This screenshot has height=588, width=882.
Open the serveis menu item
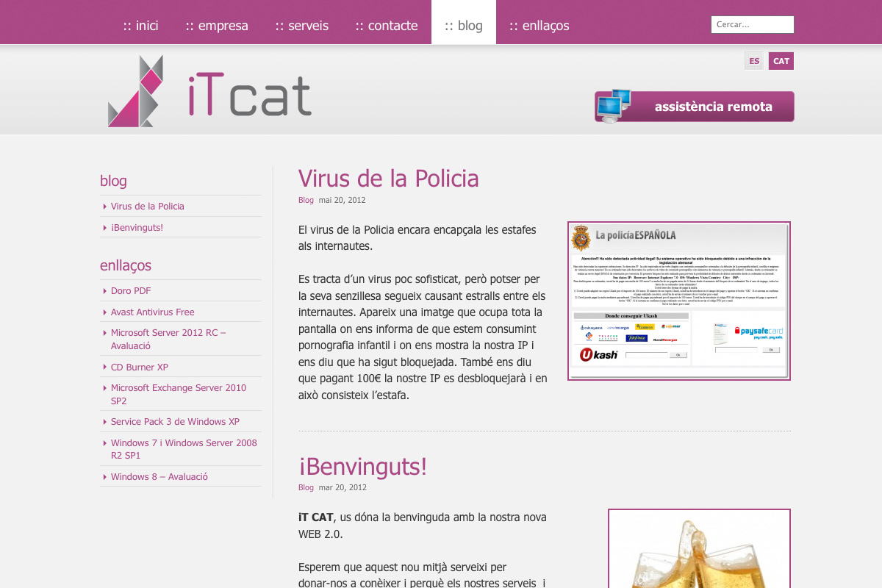[x=302, y=26]
